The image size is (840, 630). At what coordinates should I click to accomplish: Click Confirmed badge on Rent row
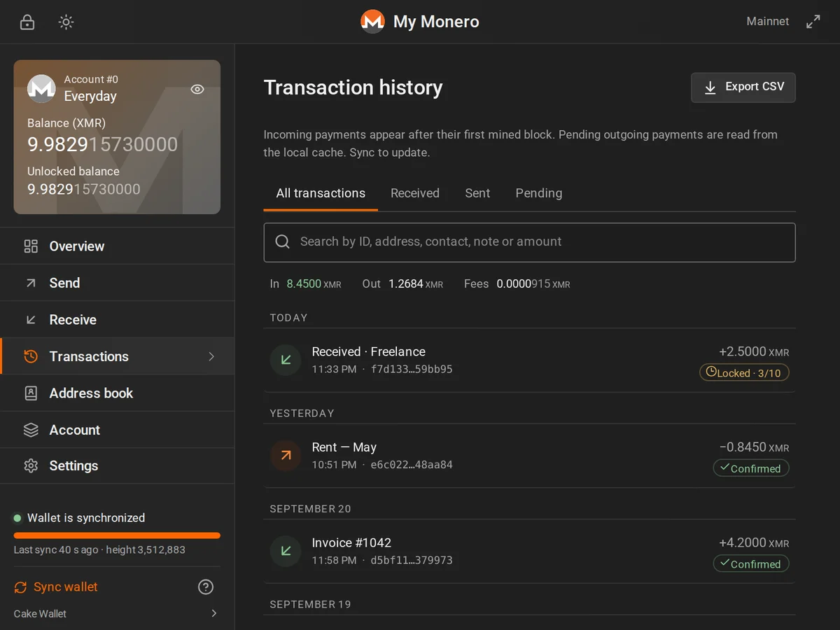(751, 468)
